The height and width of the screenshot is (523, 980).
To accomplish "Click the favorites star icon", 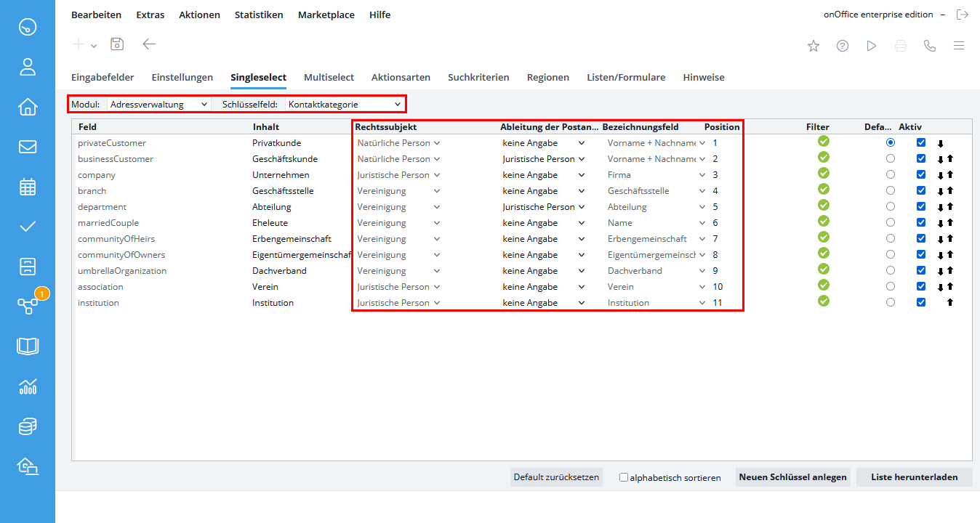I will [x=814, y=46].
